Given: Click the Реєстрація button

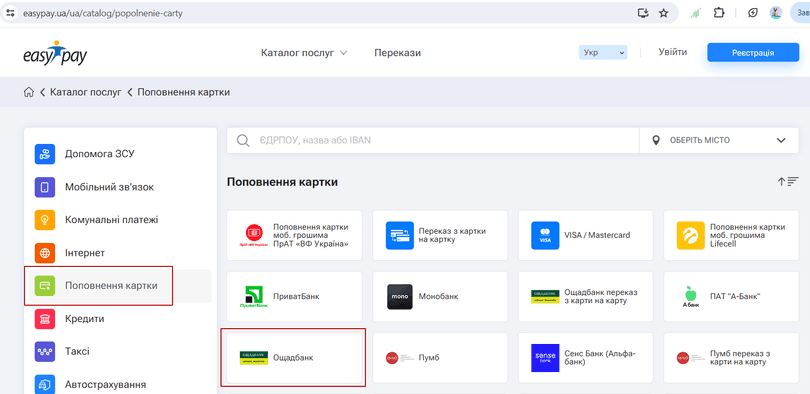Looking at the screenshot, I should [753, 53].
